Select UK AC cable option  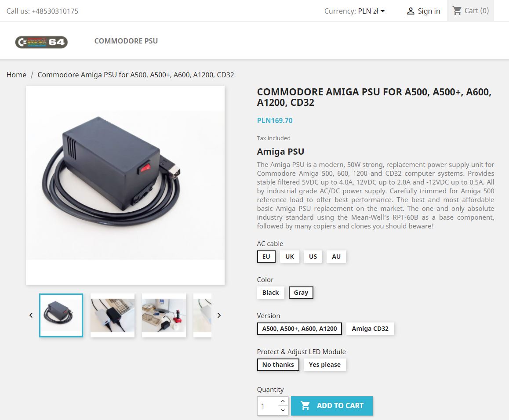tap(290, 257)
